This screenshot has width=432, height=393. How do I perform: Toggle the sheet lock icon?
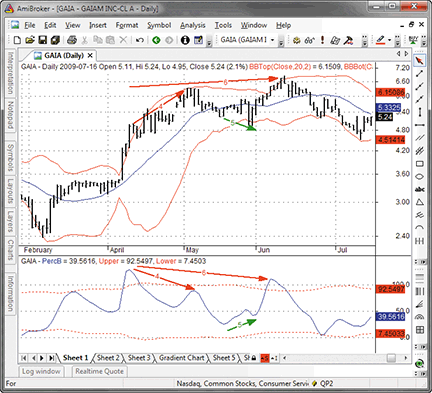[x=254, y=358]
